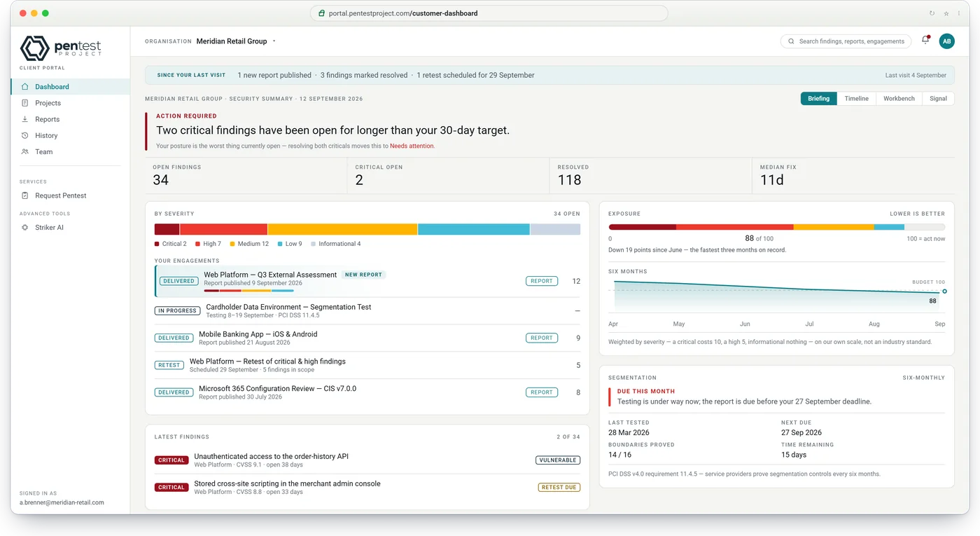
Task: Open the Request Pentest clipboard icon
Action: (25, 195)
